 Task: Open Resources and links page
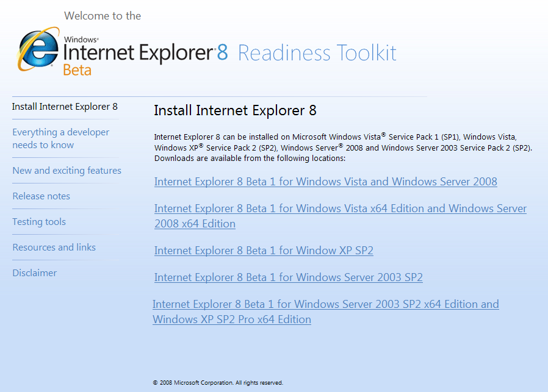click(x=54, y=247)
